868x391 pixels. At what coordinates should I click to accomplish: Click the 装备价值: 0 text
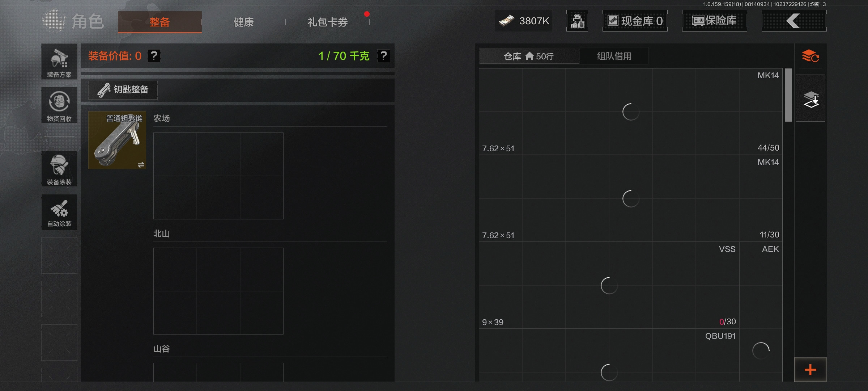pyautogui.click(x=115, y=56)
